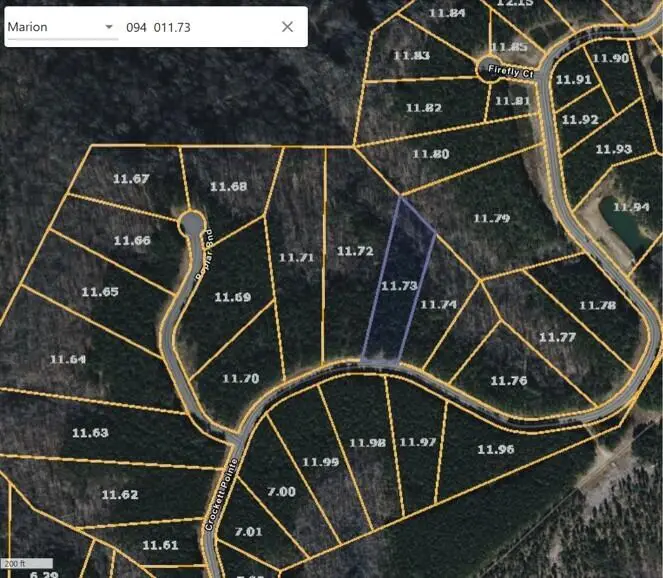Select parcel 11.61 on map
Viewport: 663px width, 578px height.
click(161, 545)
